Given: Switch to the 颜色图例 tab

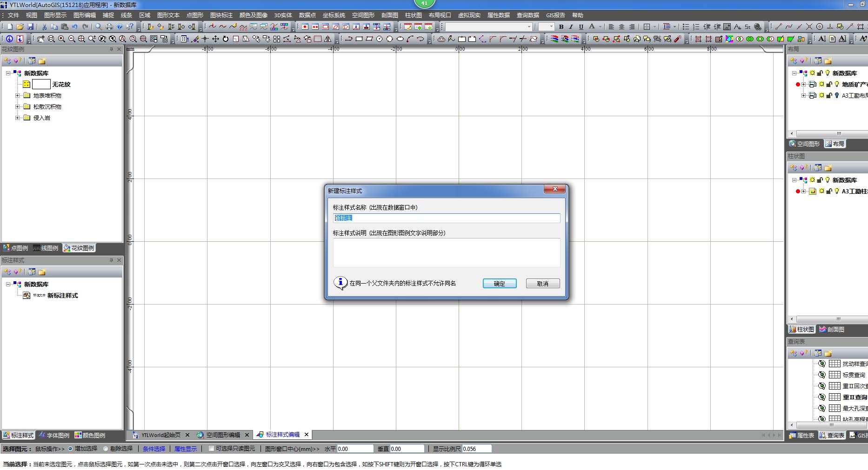Looking at the screenshot, I should pos(90,435).
